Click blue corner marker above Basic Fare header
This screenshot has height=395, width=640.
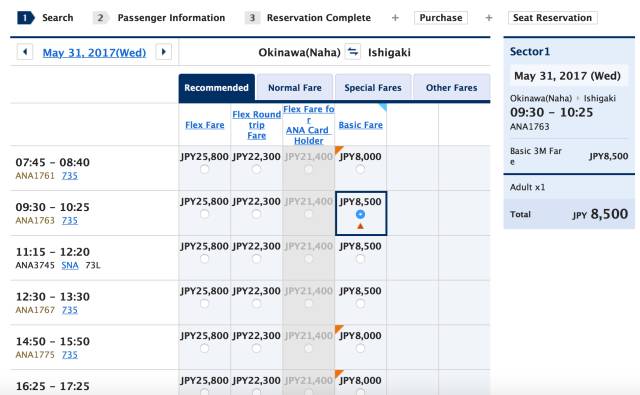pos(383,107)
